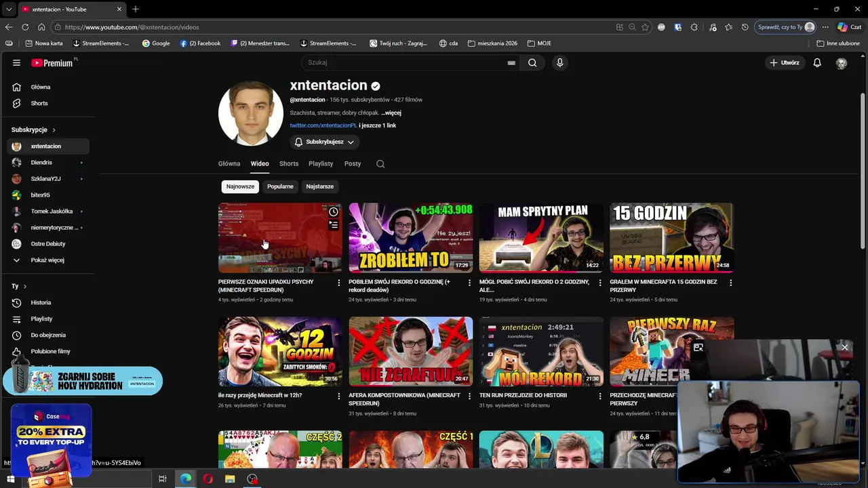Open File Explorer from the taskbar
The width and height of the screenshot is (868, 488).
point(230,479)
